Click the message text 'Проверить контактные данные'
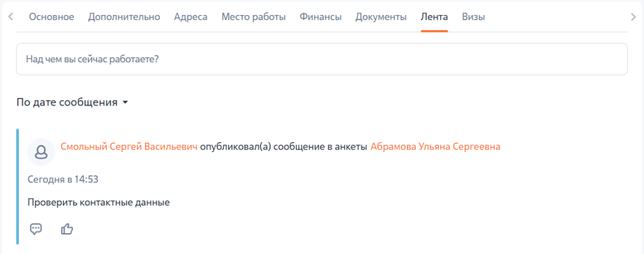 [99, 202]
